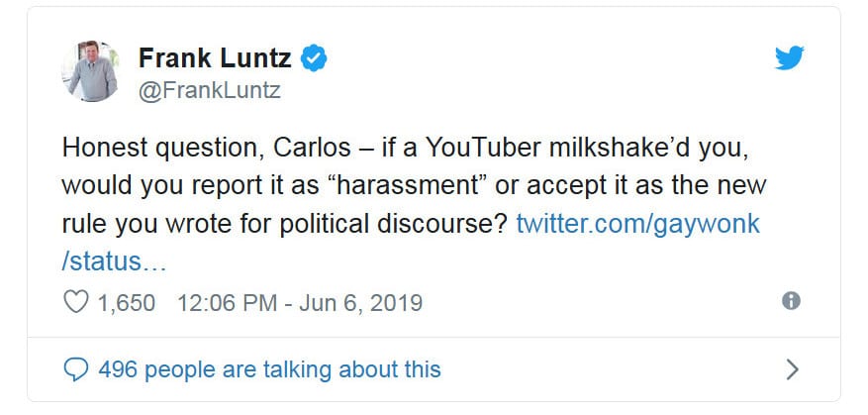Open "496 people are talking about this"
The height and width of the screenshot is (415, 868).
point(269,369)
